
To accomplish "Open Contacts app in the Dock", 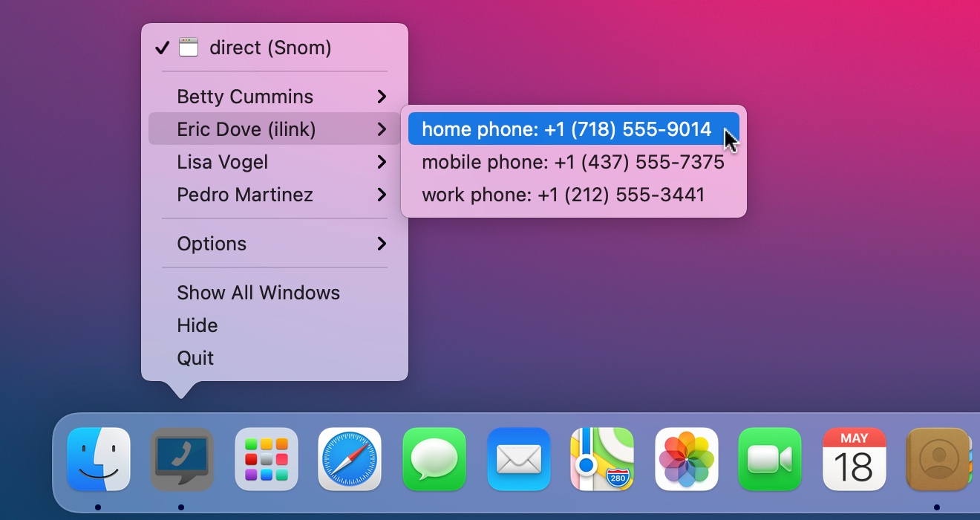I will [x=938, y=459].
